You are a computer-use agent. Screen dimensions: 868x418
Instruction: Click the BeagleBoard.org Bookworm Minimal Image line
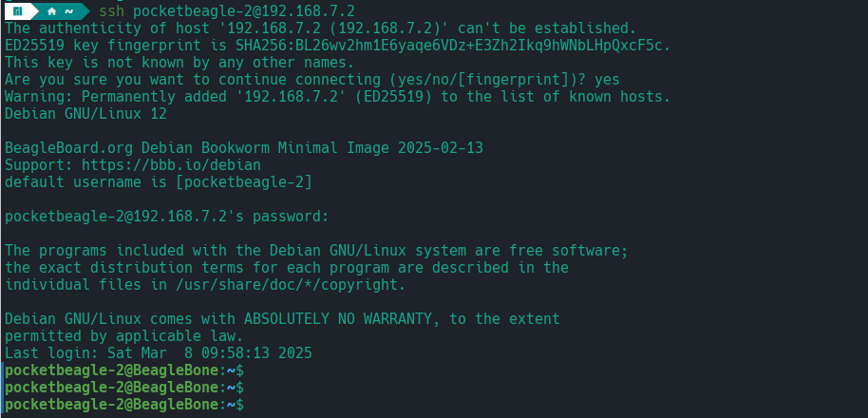coord(258,148)
